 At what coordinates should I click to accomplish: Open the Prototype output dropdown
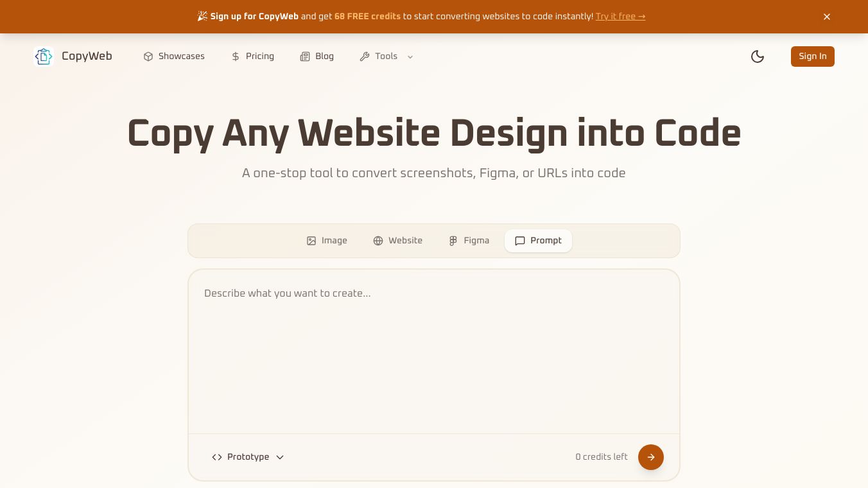[248, 457]
